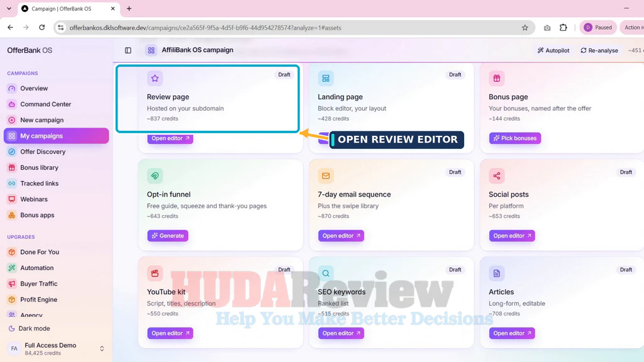Click the Opt-in funnel icon
644x362 pixels.
point(155,176)
